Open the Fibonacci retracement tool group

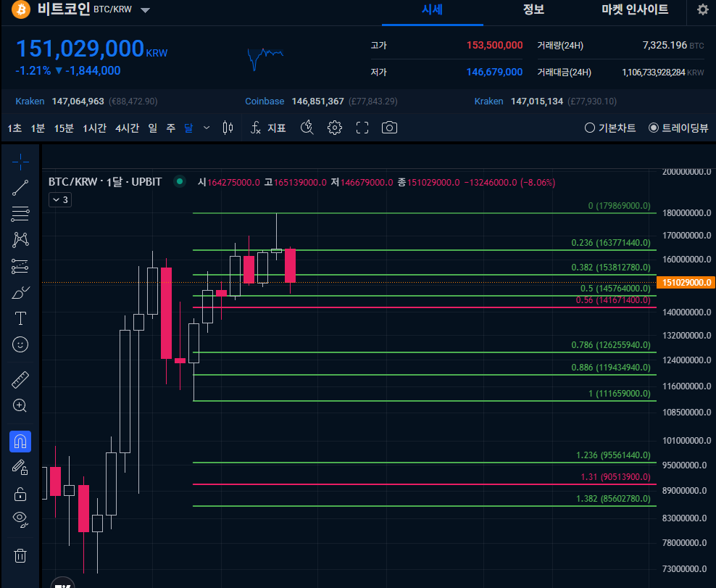pos(20,213)
